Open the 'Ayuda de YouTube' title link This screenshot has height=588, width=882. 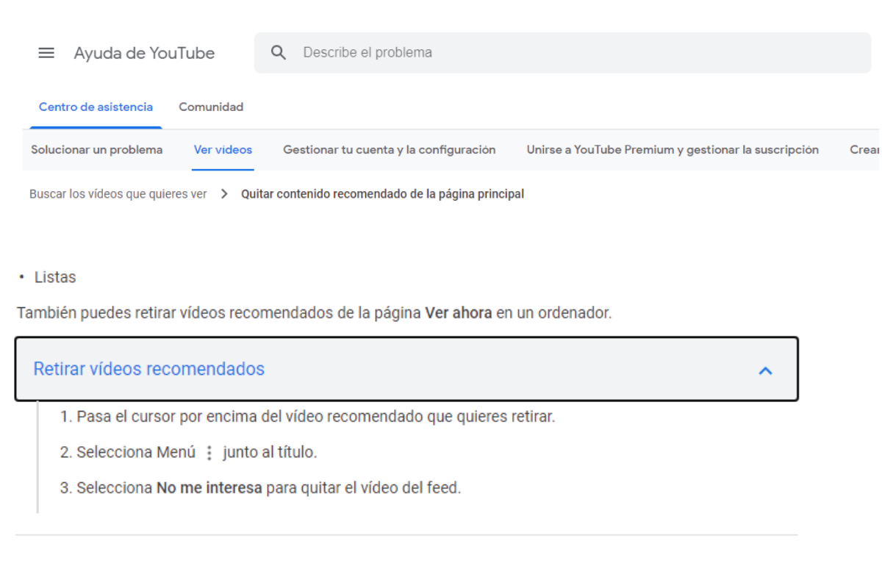[x=144, y=53]
